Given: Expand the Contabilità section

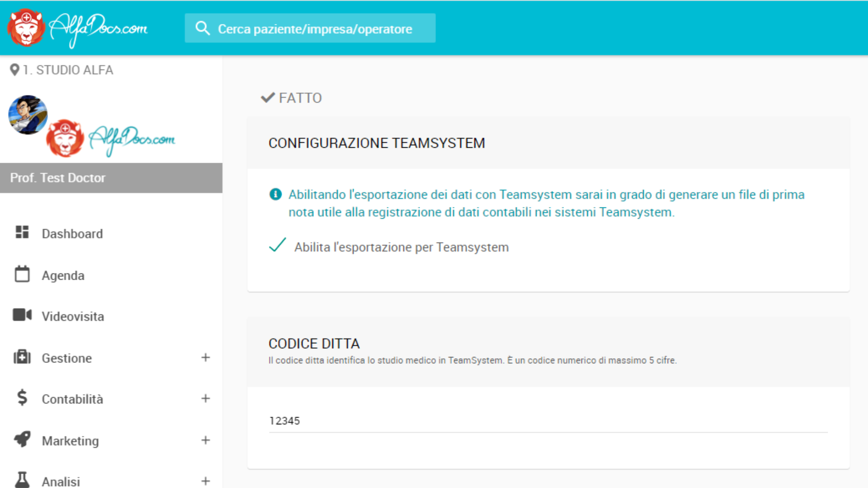Looking at the screenshot, I should coord(206,398).
